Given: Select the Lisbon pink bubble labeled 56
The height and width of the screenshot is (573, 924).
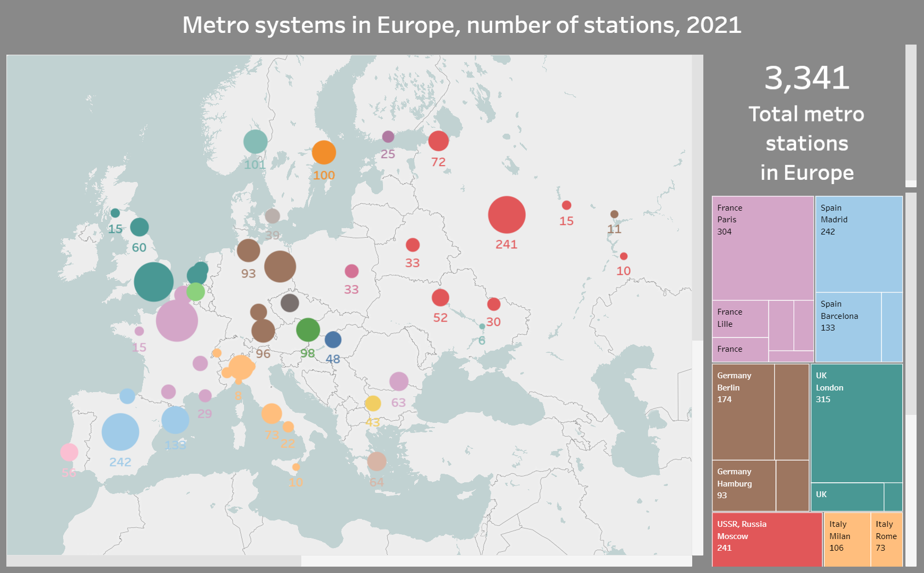Looking at the screenshot, I should [69, 452].
